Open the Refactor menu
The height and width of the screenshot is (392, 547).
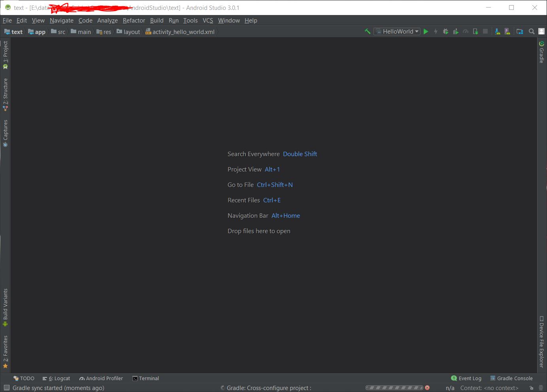pyautogui.click(x=134, y=21)
